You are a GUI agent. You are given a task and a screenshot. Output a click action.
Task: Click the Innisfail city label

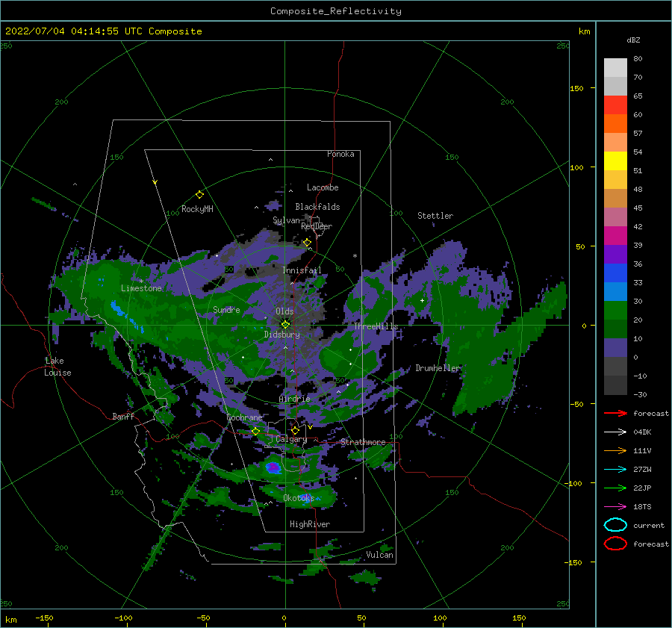click(302, 270)
